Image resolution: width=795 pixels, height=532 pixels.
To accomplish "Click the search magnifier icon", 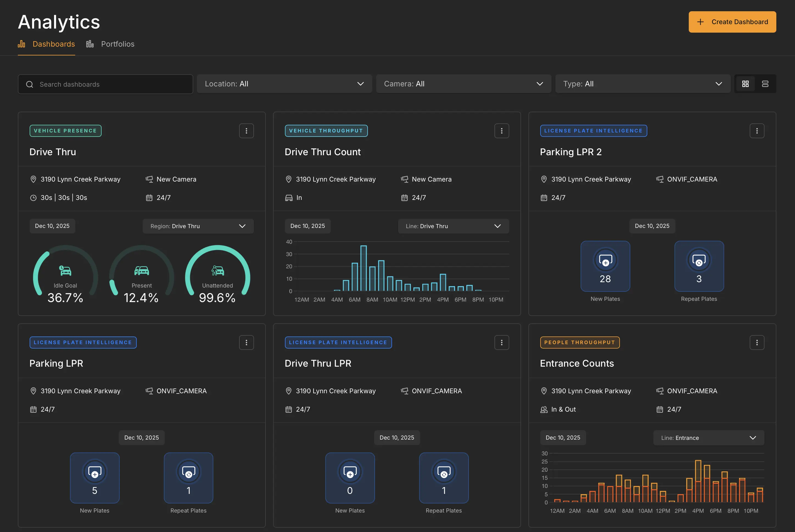I will coord(30,84).
